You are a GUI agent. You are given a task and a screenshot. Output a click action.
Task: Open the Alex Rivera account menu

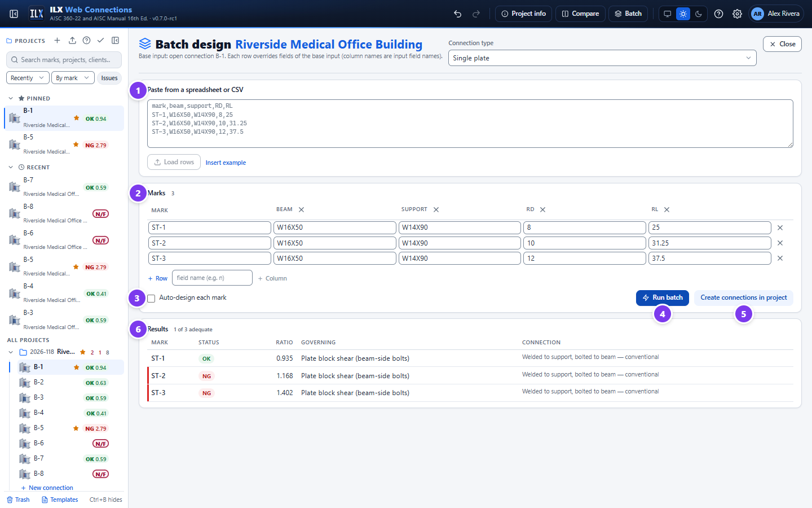775,14
